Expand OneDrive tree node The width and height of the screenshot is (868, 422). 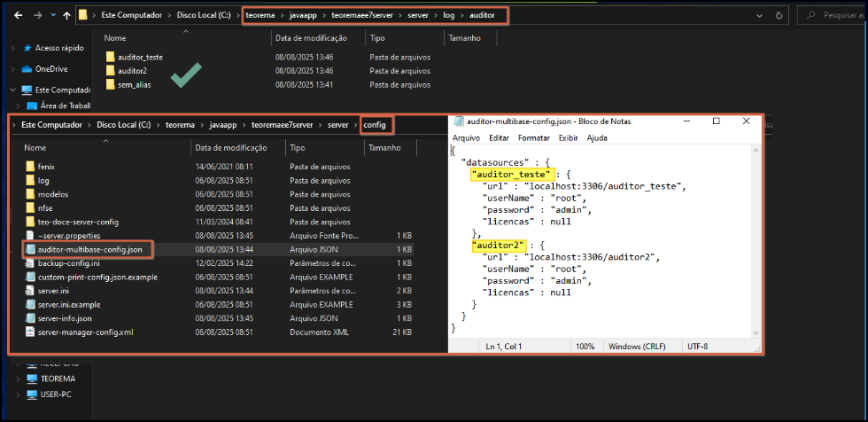(13, 69)
